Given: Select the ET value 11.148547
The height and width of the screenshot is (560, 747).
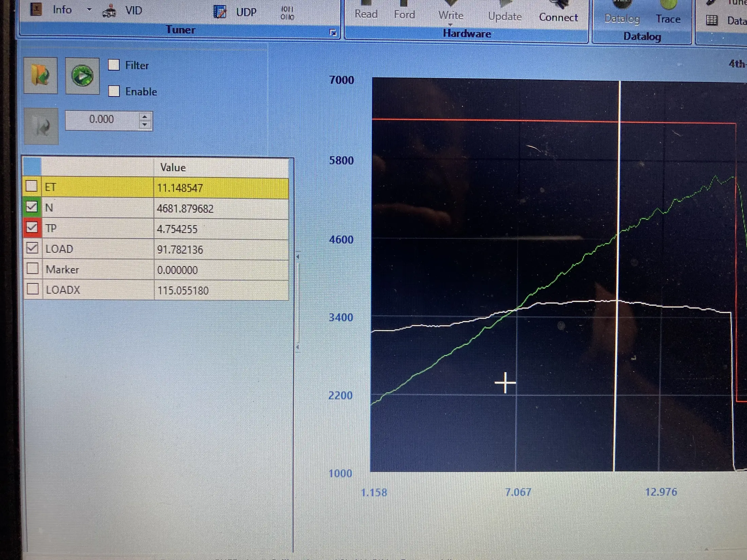Looking at the screenshot, I should pos(180,188).
